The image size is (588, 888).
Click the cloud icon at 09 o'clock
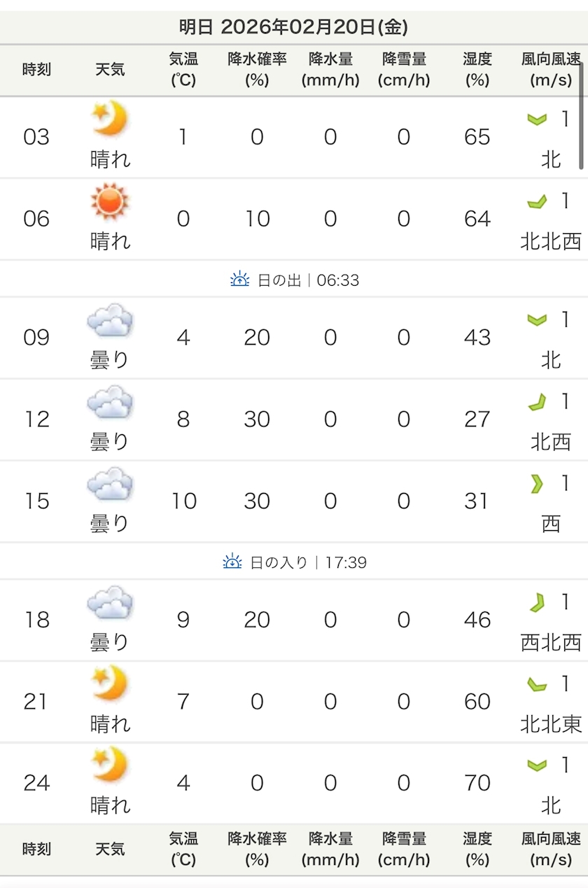coord(110,321)
